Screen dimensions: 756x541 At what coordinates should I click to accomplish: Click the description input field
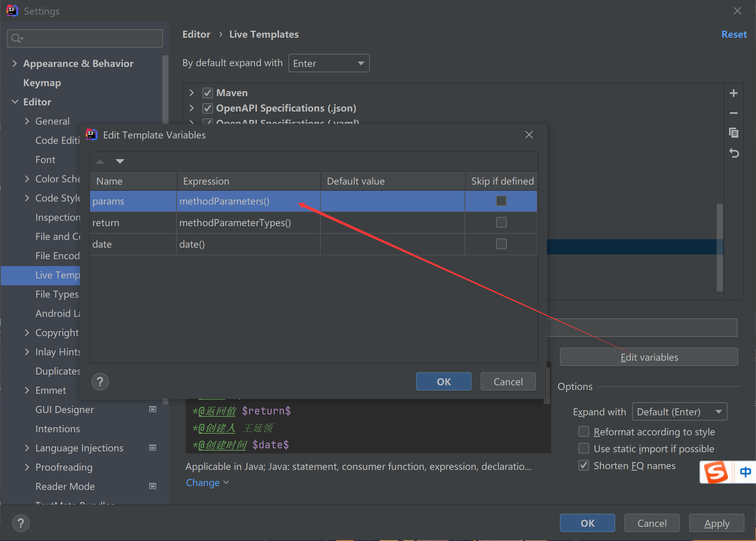click(x=642, y=328)
